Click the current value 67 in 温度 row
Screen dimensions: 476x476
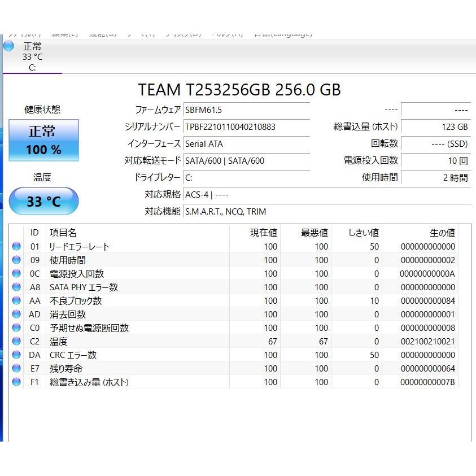(272, 342)
